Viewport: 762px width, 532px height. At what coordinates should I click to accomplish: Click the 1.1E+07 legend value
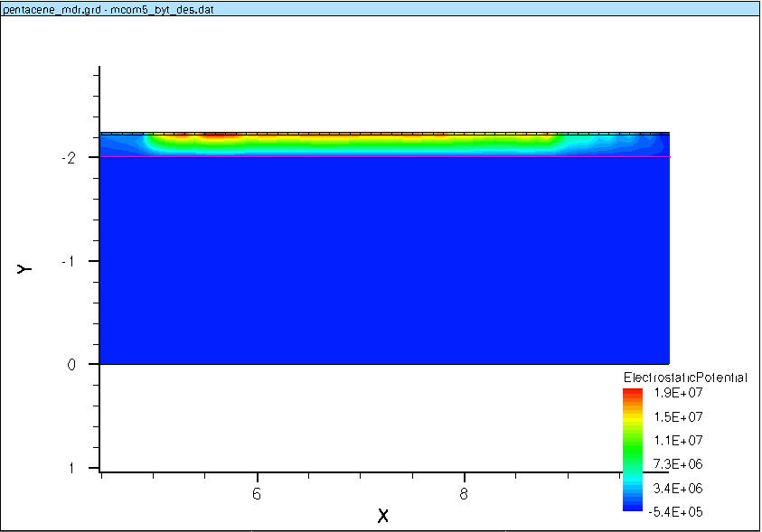672,441
